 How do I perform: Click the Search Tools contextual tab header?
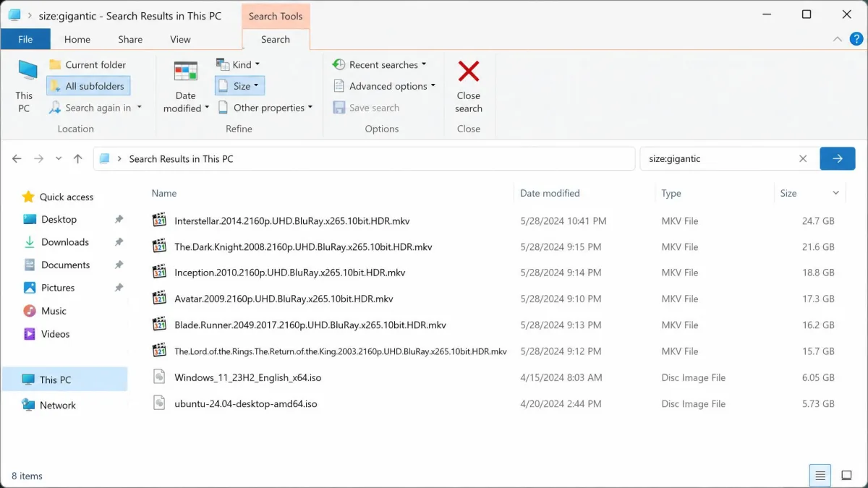pyautogui.click(x=276, y=16)
